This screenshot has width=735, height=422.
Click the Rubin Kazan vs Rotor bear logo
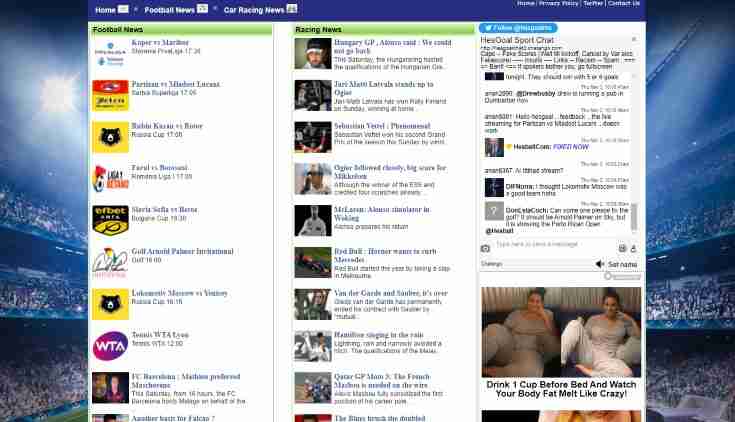(110, 137)
